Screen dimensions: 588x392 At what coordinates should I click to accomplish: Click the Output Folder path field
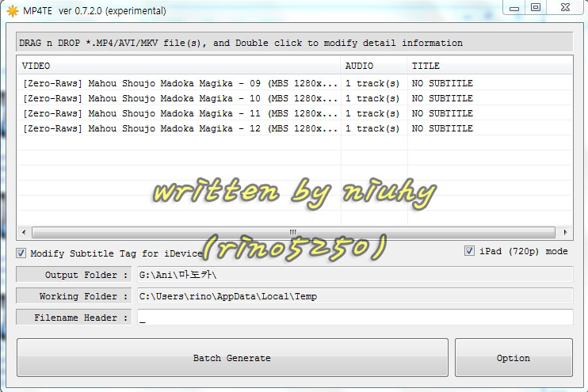[x=355, y=275]
